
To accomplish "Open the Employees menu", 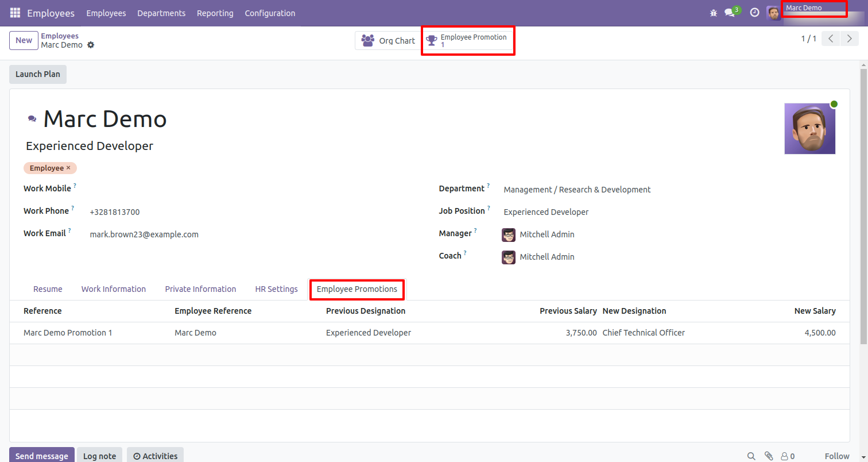I will point(106,13).
